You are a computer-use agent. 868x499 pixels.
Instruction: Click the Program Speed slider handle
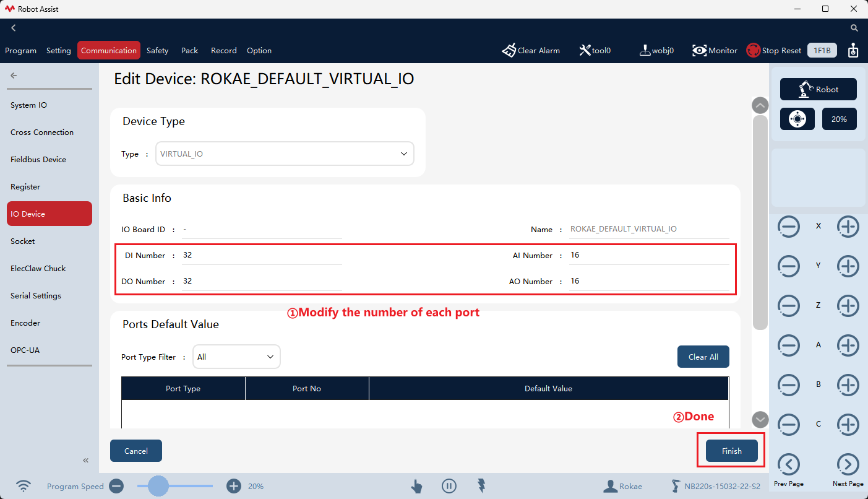coord(158,486)
